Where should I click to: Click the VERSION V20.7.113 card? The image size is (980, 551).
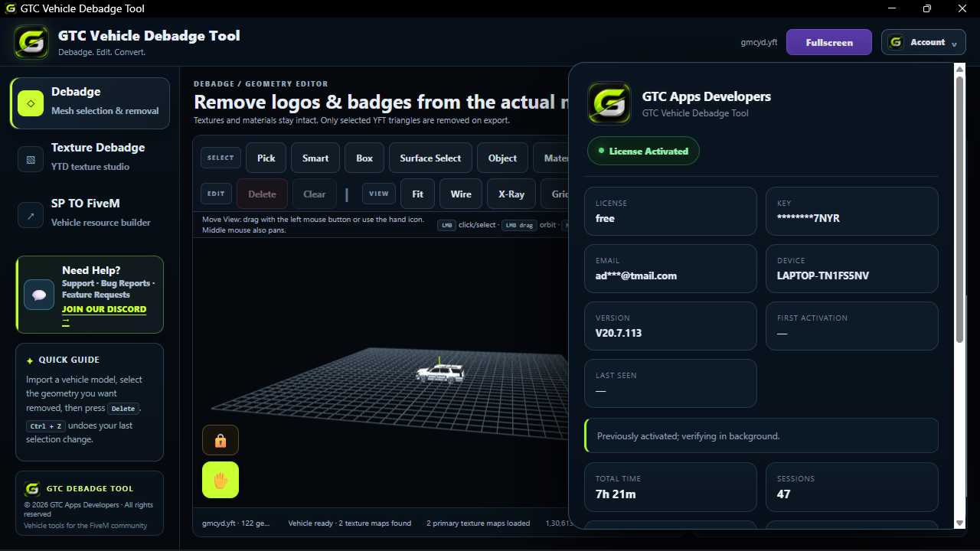point(671,326)
